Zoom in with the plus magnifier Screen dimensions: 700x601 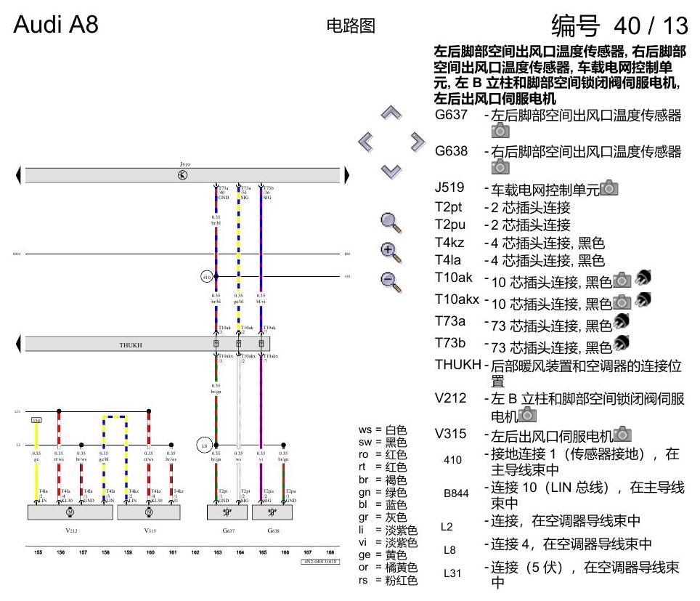pyautogui.click(x=391, y=252)
